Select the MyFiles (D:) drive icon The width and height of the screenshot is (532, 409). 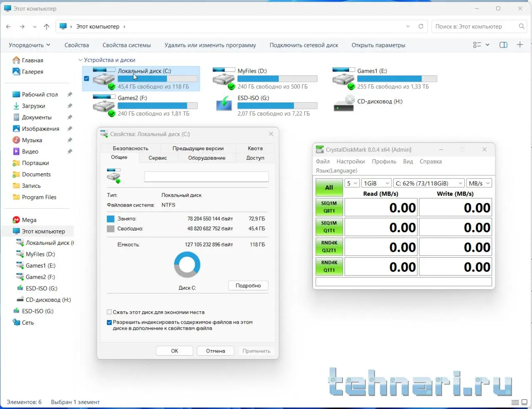tap(224, 79)
